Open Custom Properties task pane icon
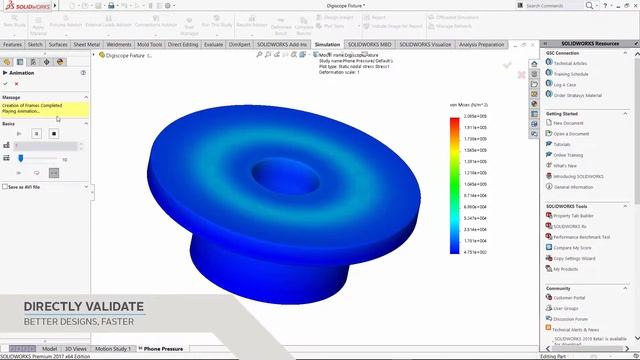640x360 pixels. [534, 114]
